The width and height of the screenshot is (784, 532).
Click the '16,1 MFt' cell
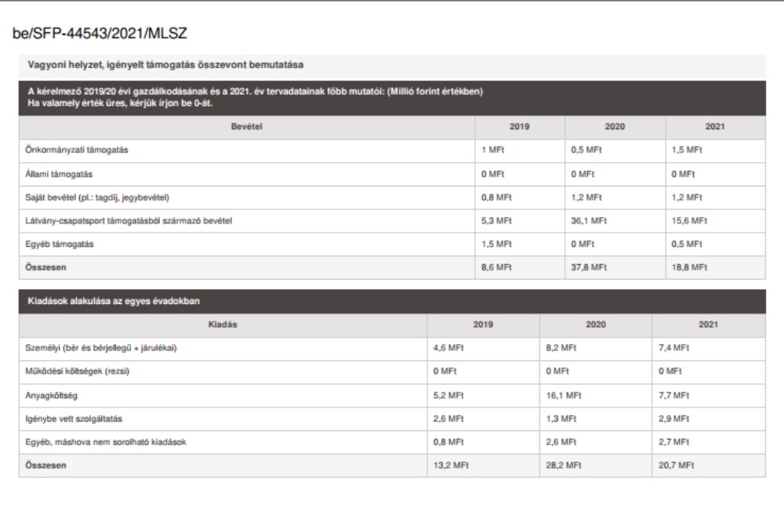[564, 396]
